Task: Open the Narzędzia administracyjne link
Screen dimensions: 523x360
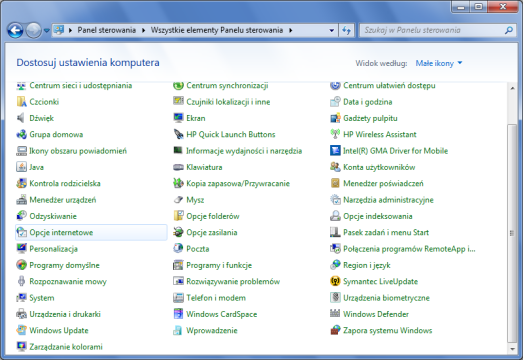Action: (x=388, y=200)
